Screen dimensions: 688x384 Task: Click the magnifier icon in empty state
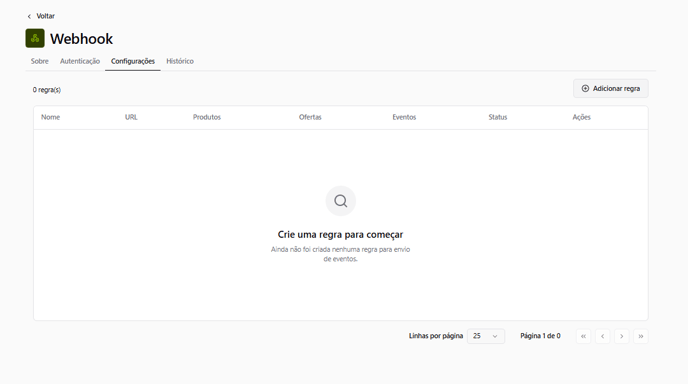point(340,201)
